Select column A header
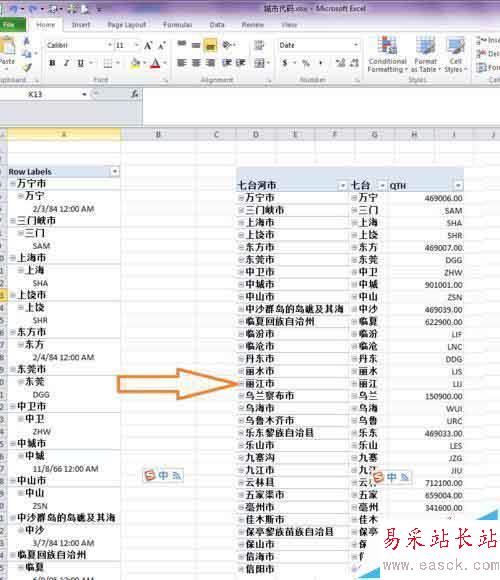The width and height of the screenshot is (500, 580). tap(64, 134)
